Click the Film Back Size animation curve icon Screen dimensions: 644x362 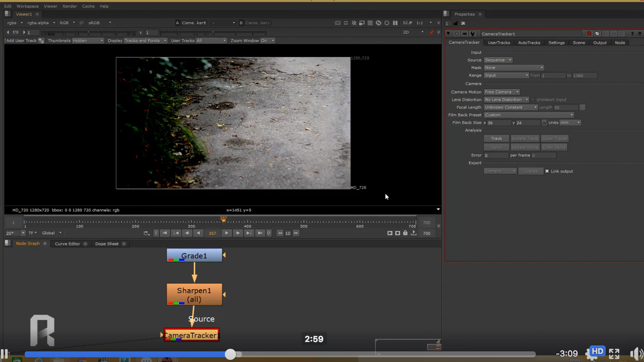544,123
